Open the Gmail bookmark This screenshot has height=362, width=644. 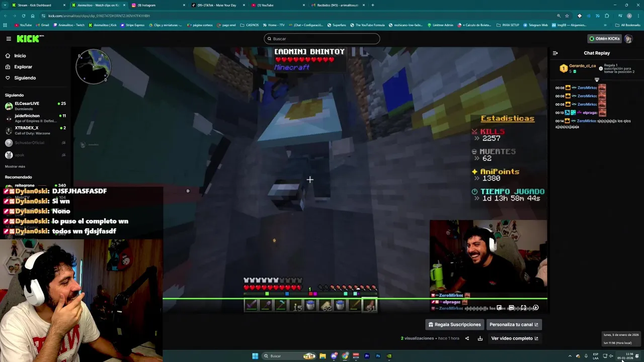[43, 25]
